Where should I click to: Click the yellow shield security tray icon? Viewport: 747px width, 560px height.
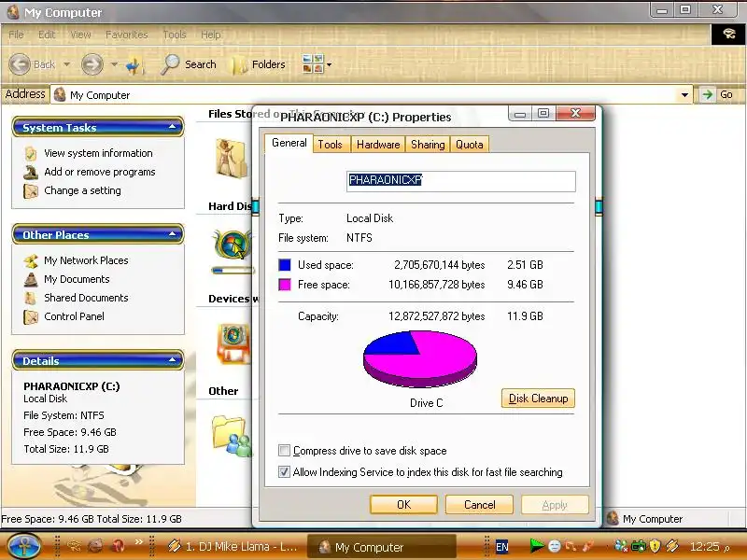[655, 546]
